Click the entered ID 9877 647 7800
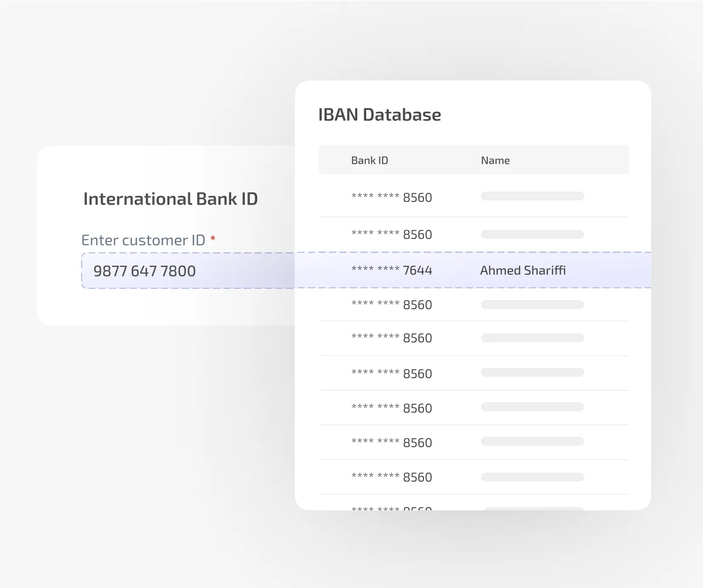The width and height of the screenshot is (703, 588). 145,271
